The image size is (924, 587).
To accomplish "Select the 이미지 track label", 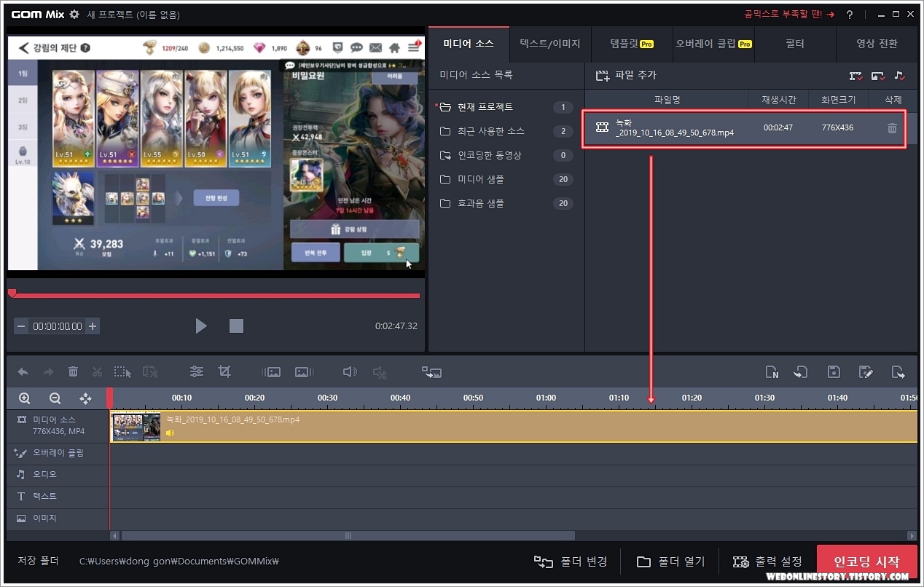I will (58, 518).
